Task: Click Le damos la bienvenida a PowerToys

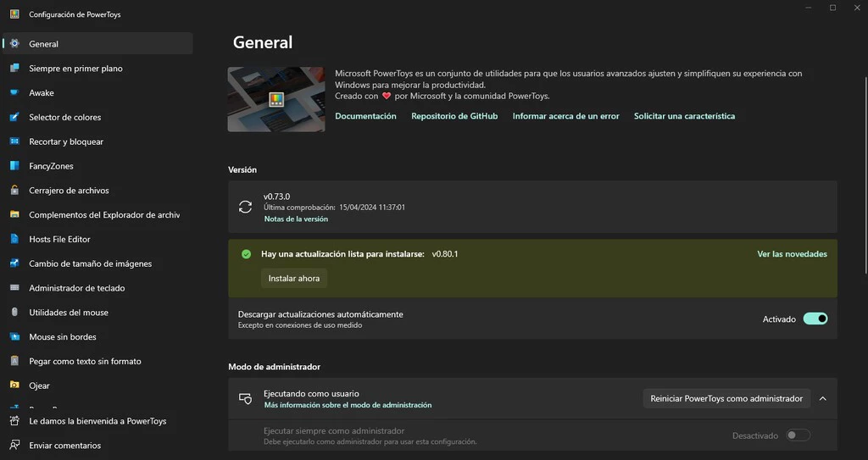Action: [x=97, y=421]
